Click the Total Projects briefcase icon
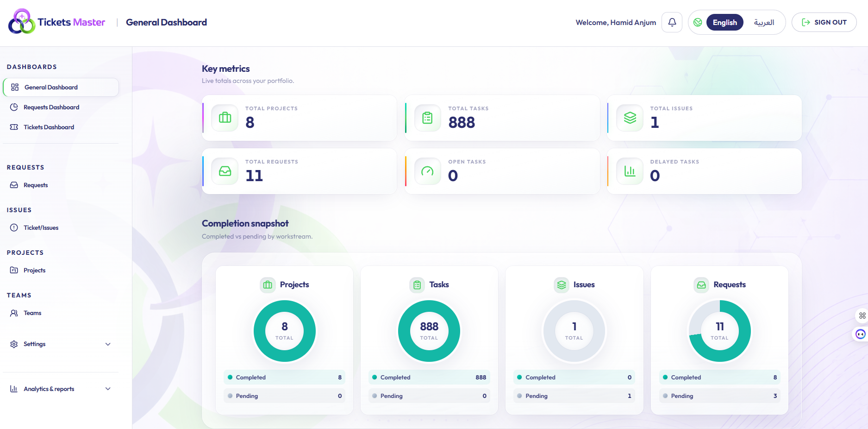The height and width of the screenshot is (429, 868). 225,118
